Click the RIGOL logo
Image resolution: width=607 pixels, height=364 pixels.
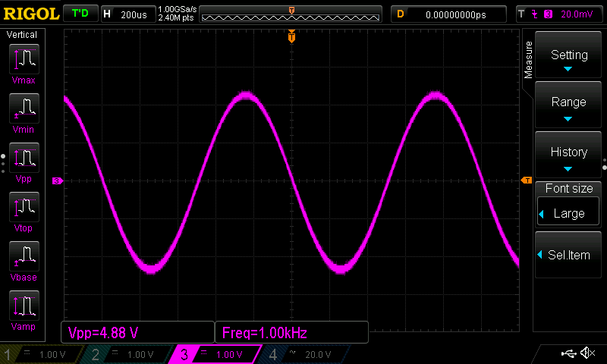[x=31, y=14]
